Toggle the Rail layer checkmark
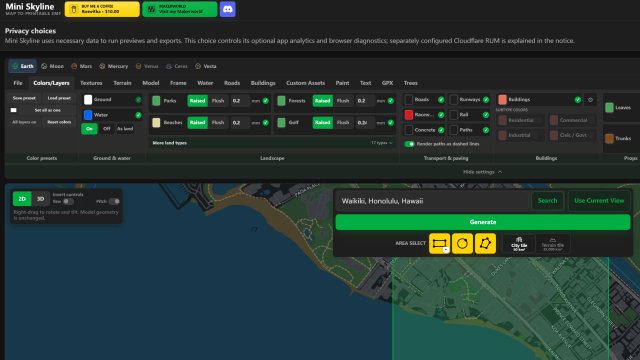This screenshot has width=640, height=360. [486, 115]
